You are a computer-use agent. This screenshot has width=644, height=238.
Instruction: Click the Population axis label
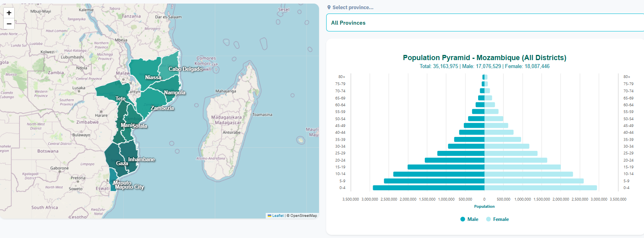tap(484, 207)
